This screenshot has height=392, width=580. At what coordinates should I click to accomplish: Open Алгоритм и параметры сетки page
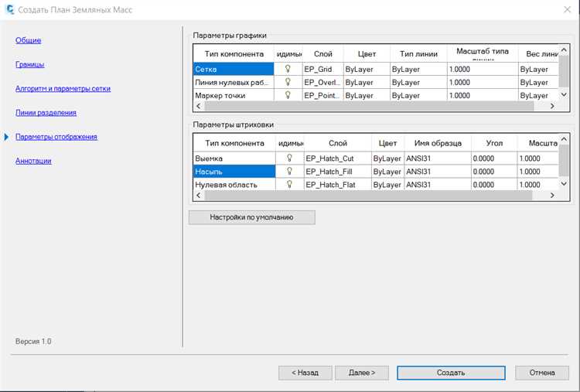[63, 89]
